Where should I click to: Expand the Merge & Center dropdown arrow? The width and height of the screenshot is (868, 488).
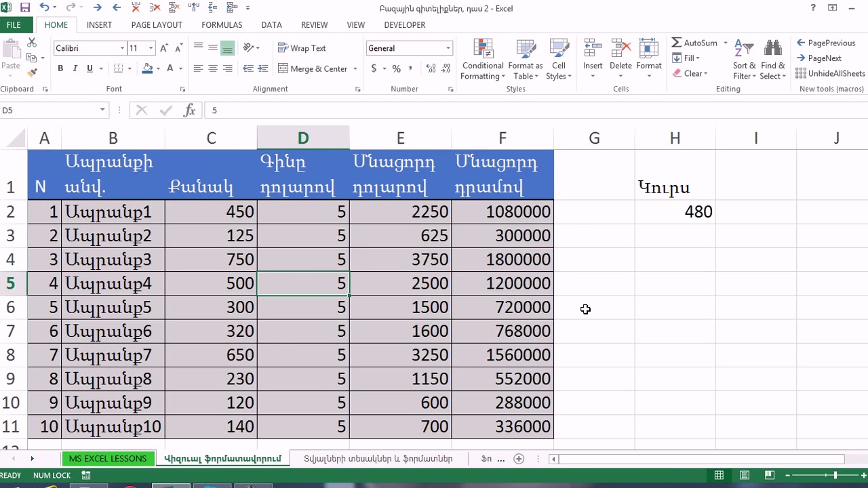click(356, 69)
